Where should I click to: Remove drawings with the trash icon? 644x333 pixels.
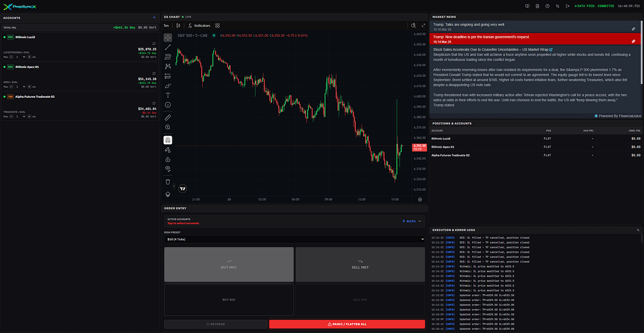click(167, 181)
